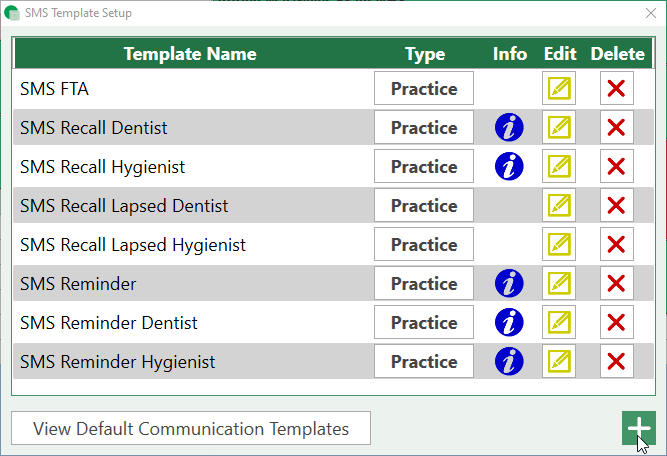
Task: Add a new SMS template
Action: (638, 428)
